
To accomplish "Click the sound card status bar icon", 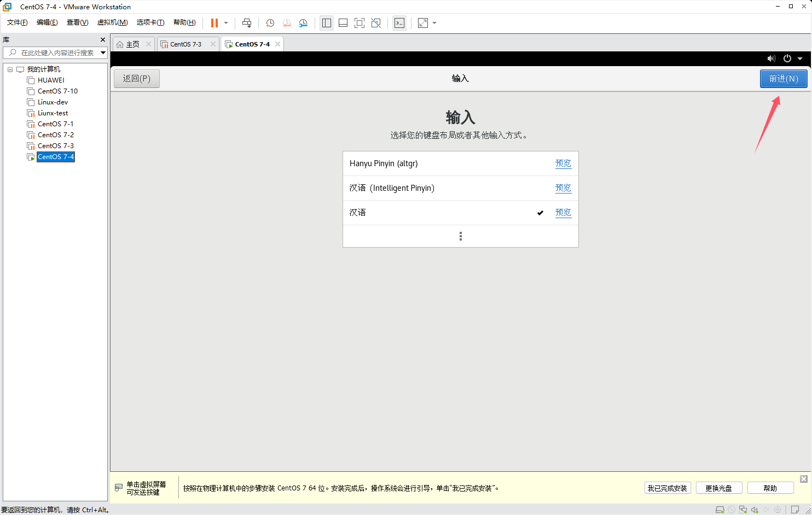I will [755, 510].
